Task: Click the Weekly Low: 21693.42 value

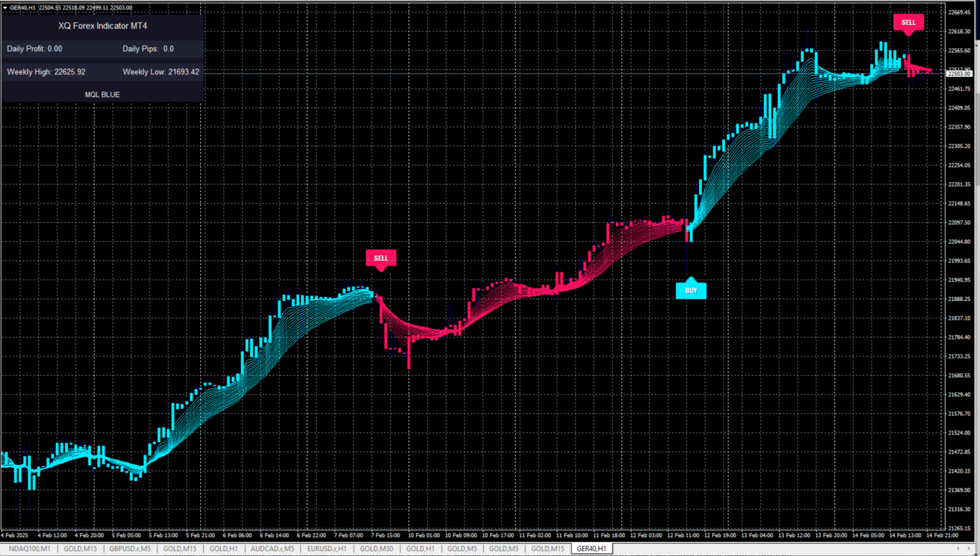Action: (x=161, y=72)
